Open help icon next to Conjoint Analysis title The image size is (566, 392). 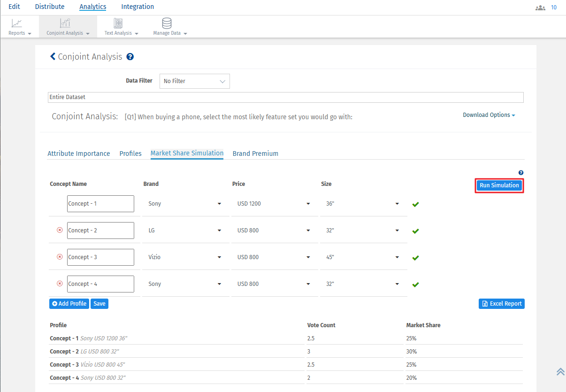[130, 57]
